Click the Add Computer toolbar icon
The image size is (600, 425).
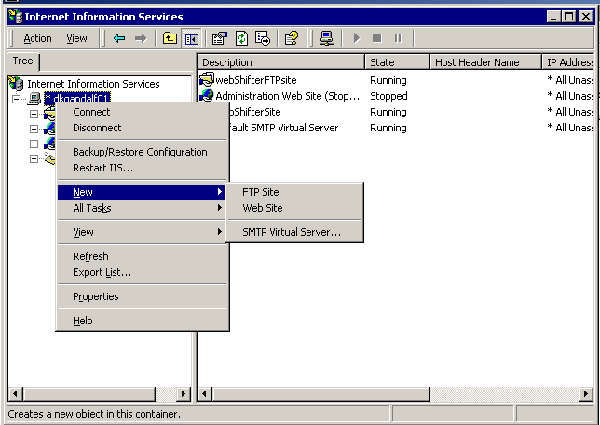327,38
